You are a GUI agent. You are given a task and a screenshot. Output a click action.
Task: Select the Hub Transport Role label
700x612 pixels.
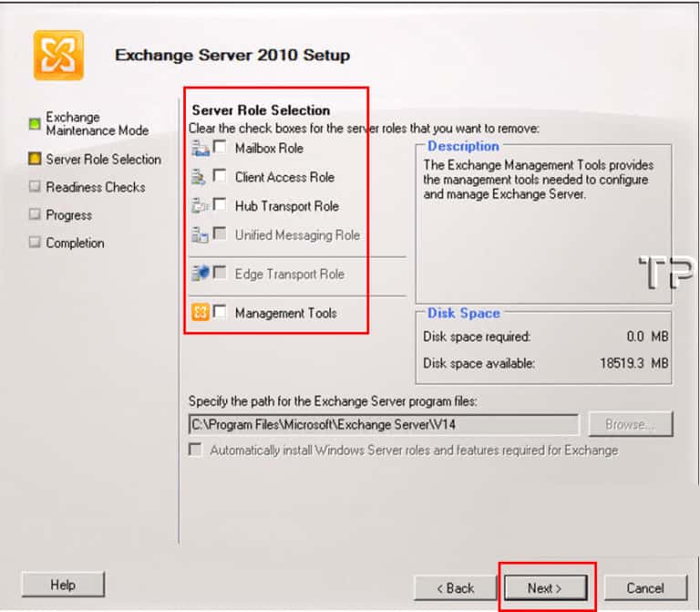point(287,206)
